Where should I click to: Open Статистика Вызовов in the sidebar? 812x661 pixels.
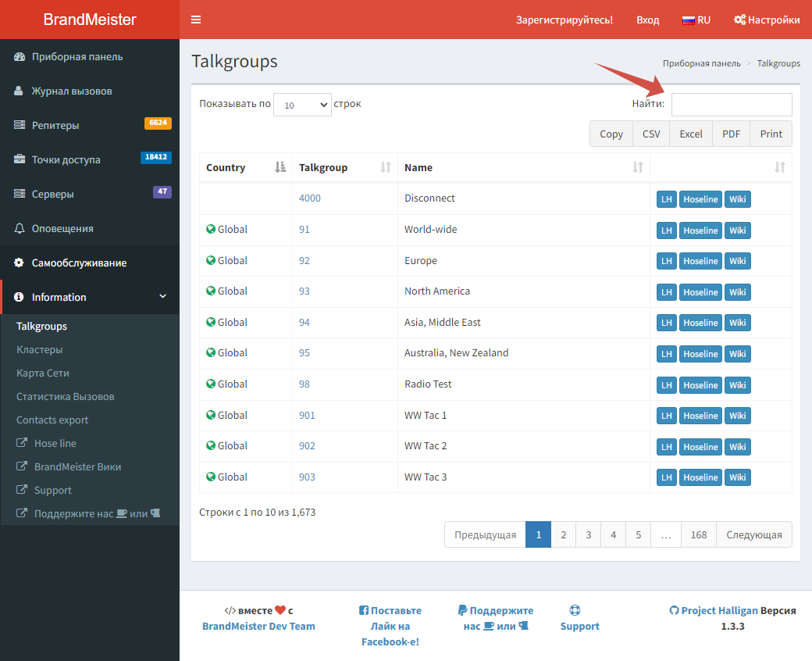pos(66,396)
